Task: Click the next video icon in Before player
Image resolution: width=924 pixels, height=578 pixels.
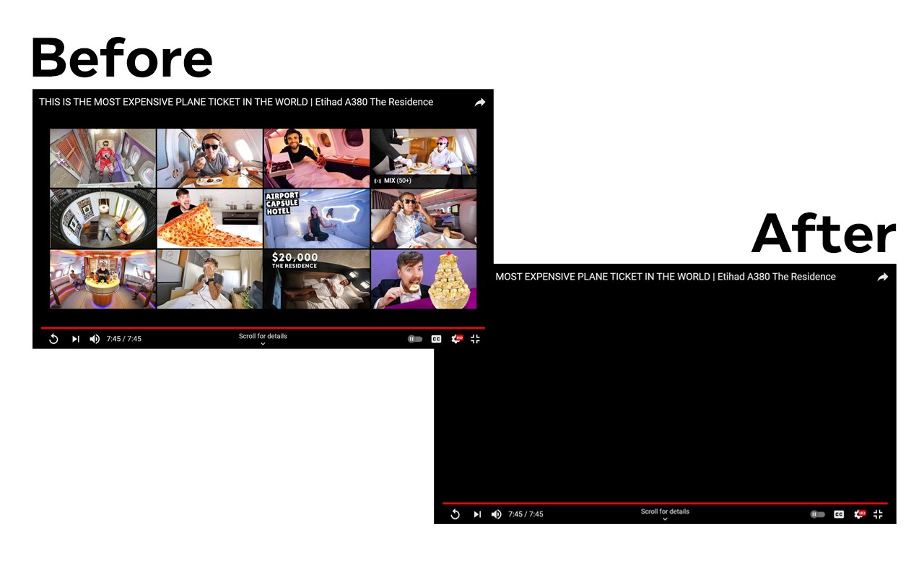Action: coord(75,339)
